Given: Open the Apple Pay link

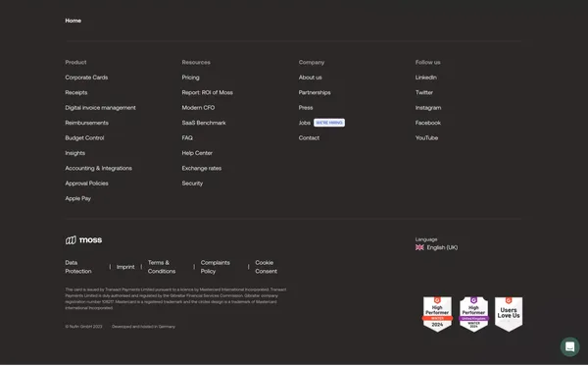Looking at the screenshot, I should [78, 199].
